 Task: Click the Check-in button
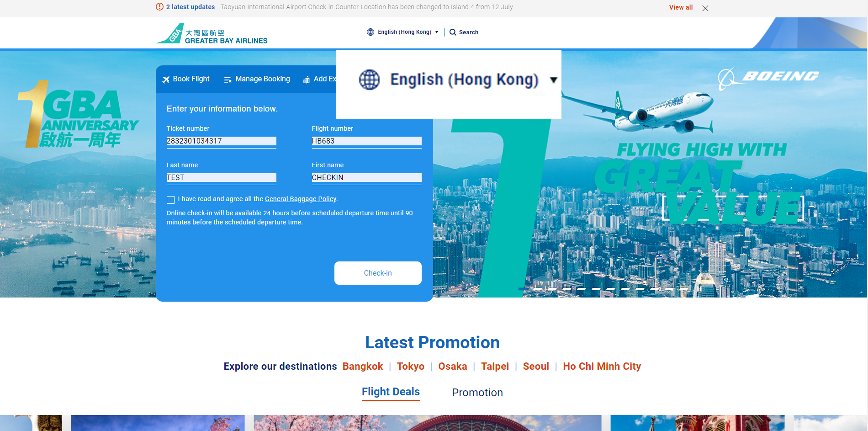(x=378, y=273)
